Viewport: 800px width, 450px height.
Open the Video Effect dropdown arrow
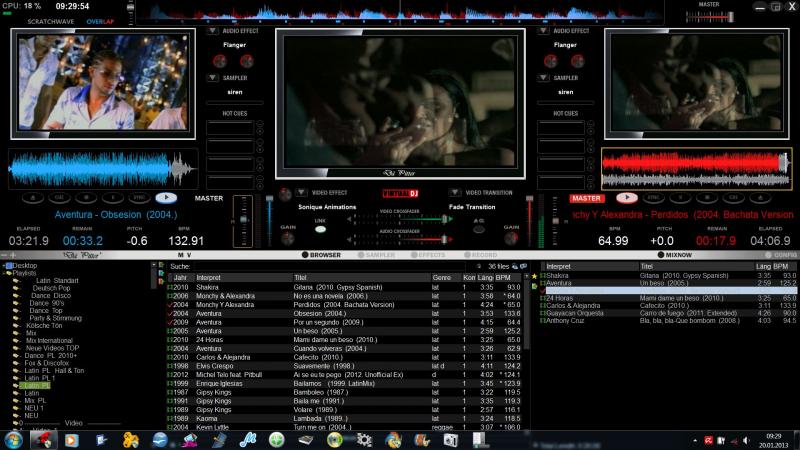[x=302, y=192]
